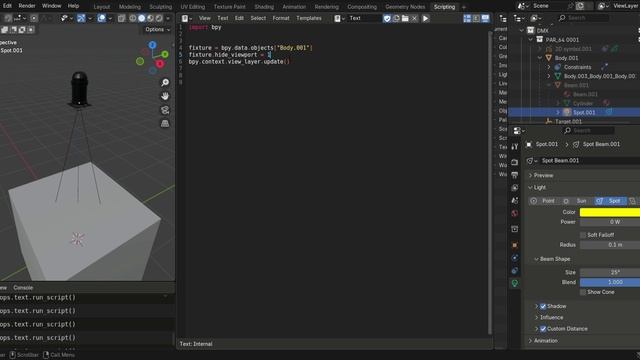Viewport: 640px width, 360px height.
Task: Enable the Soft Falloff checkbox
Action: click(x=583, y=235)
